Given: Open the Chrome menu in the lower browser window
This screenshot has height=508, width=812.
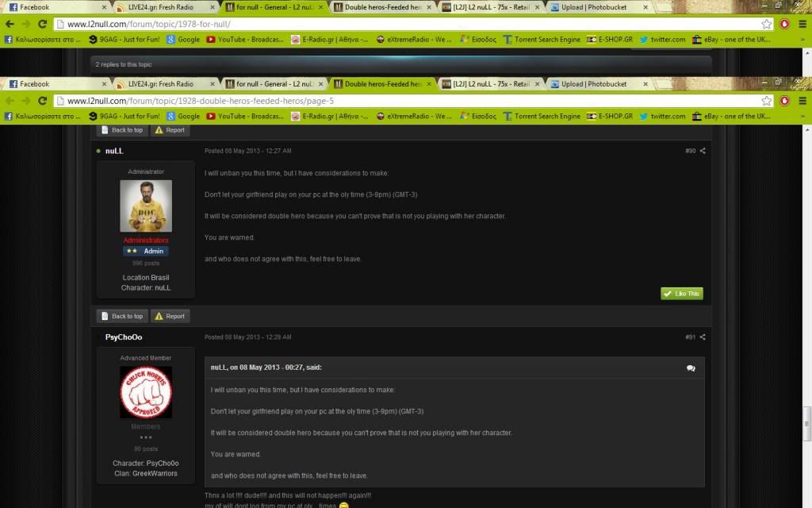Looking at the screenshot, I should (x=801, y=101).
